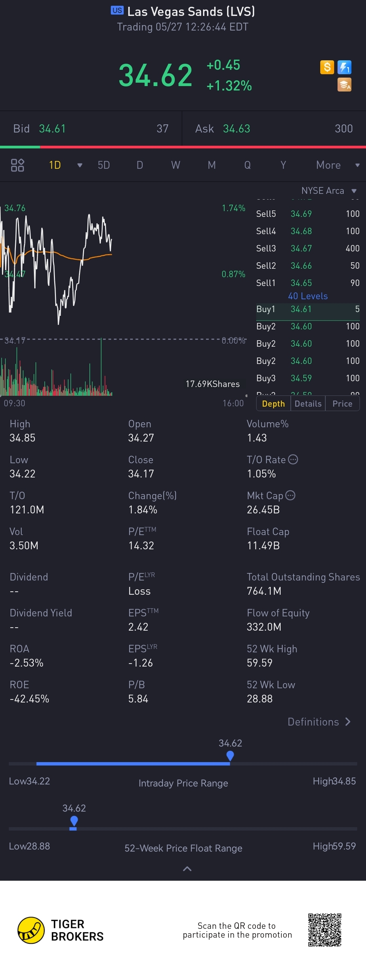Tap the blue lightning bolt icon
This screenshot has width=366, height=980.
point(344,67)
